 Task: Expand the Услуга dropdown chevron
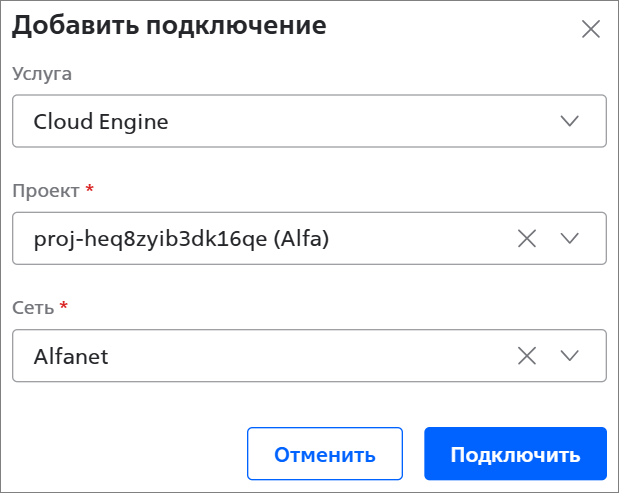[x=570, y=121]
